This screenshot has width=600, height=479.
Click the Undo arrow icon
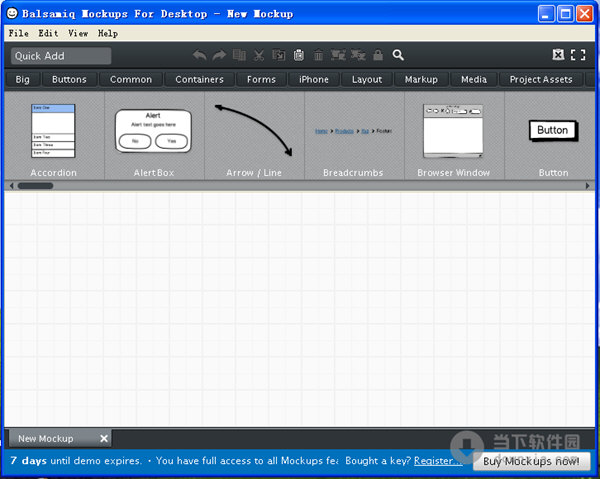199,55
